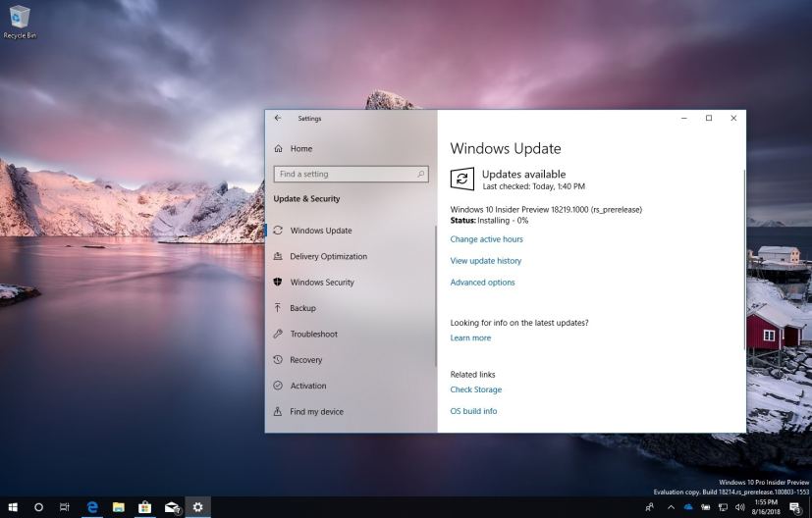Select the Recycle Bin desktop icon
The image size is (812, 518).
click(x=20, y=23)
